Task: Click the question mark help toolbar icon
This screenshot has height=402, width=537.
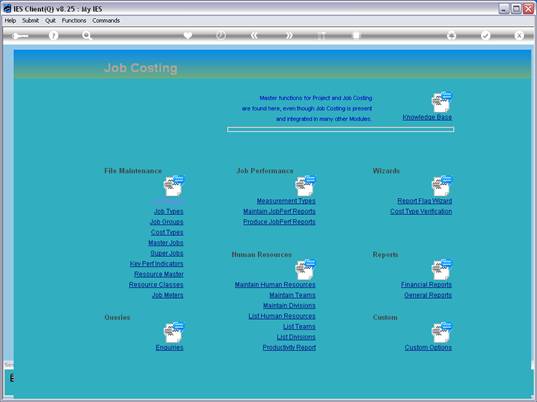Action: point(53,36)
